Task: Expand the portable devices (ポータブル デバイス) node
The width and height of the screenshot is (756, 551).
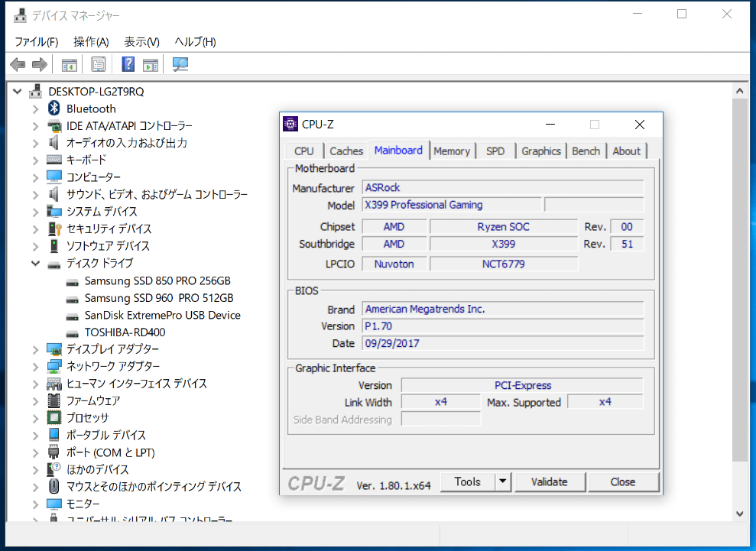Action: pyautogui.click(x=35, y=436)
